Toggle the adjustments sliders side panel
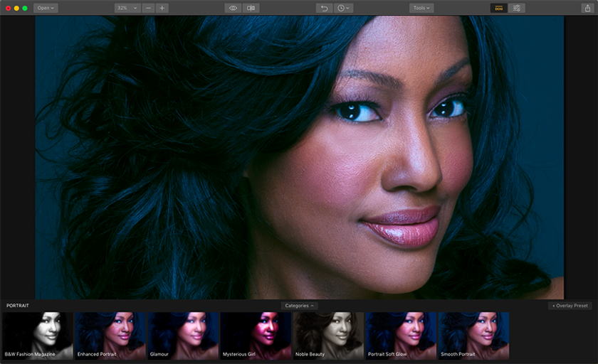This screenshot has height=364, width=598. [517, 8]
